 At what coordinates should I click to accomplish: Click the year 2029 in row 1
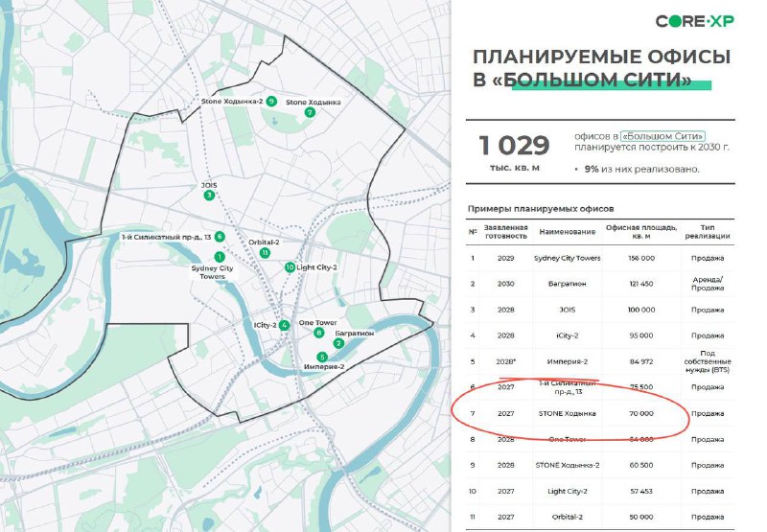click(x=506, y=258)
